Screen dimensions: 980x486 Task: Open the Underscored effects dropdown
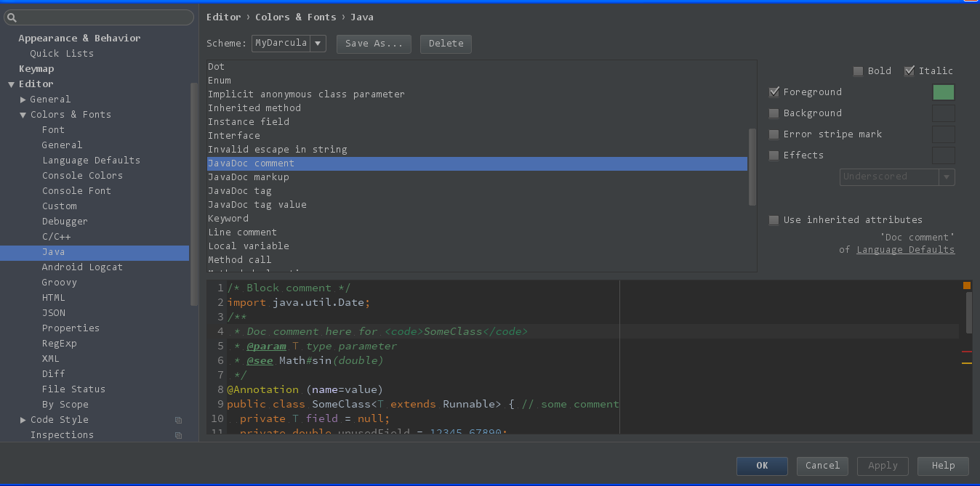(897, 177)
